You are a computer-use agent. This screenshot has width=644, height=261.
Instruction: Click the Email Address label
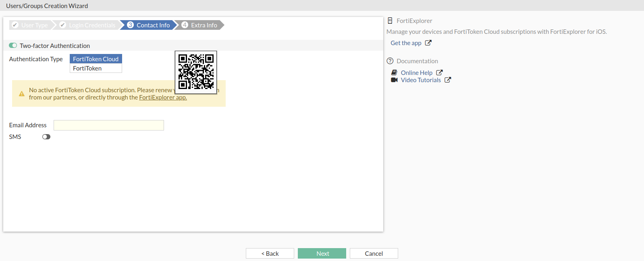[28, 125]
